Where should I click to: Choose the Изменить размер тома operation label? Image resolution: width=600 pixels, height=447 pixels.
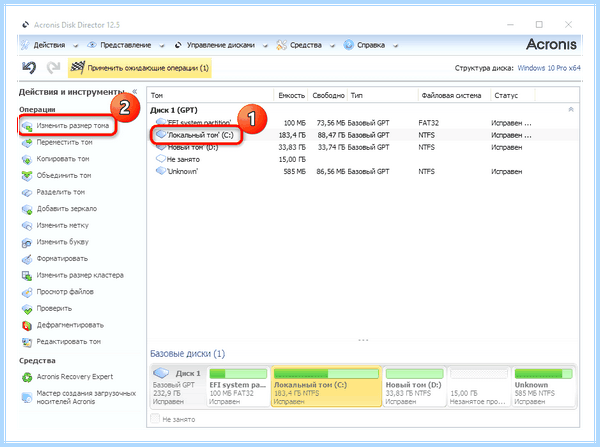coord(73,126)
